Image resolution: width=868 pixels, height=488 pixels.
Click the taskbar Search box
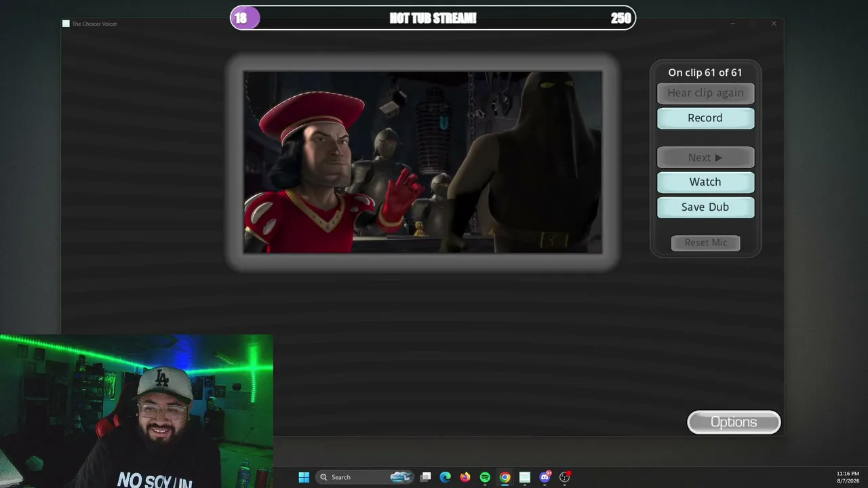click(x=365, y=477)
